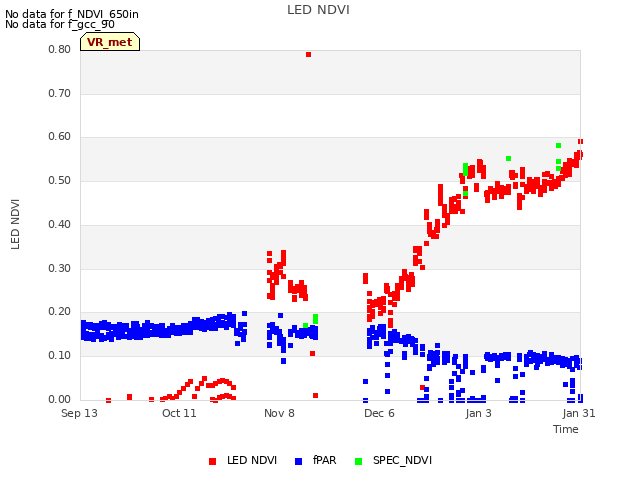
Task: Click the 0.80 y-axis value
Action: pos(60,49)
